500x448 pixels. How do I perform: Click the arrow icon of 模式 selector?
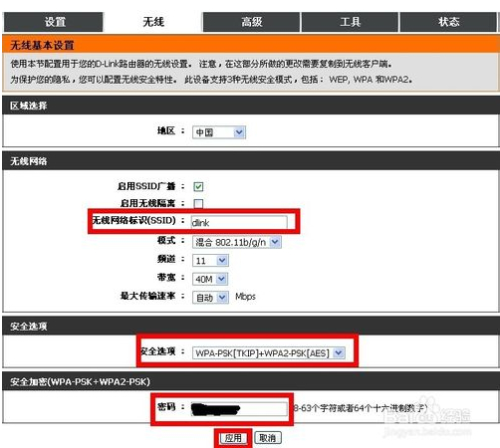coord(275,242)
